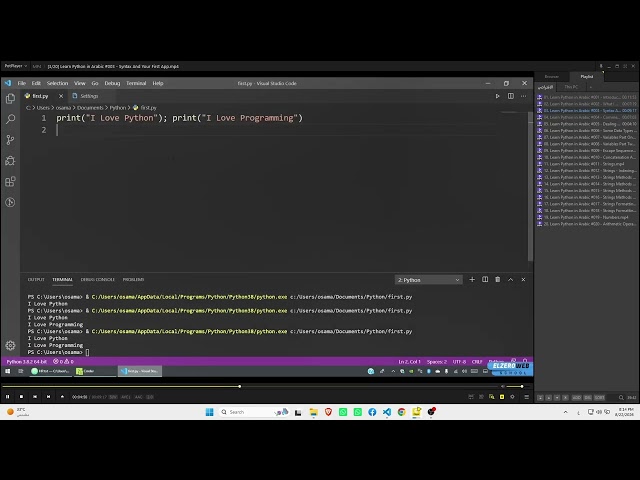Switch to Browser tab in PotPlayer panel
Image resolution: width=640 pixels, height=480 pixels.
(x=551, y=77)
